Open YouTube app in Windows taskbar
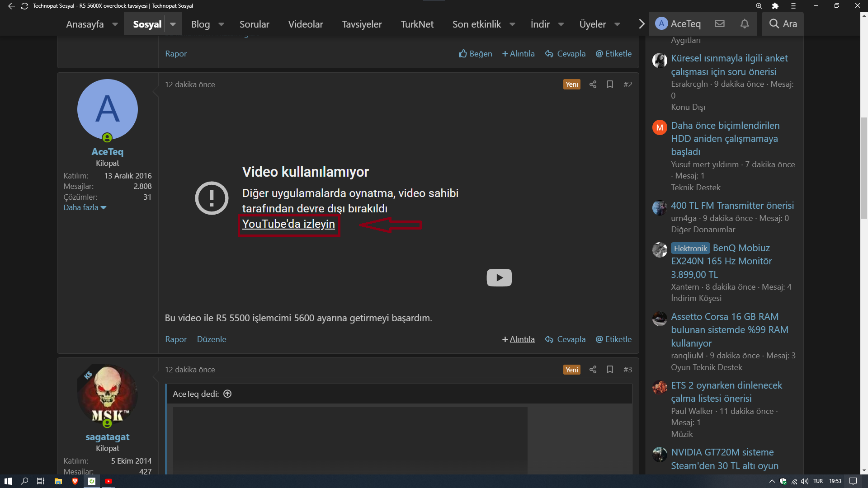 pyautogui.click(x=108, y=481)
